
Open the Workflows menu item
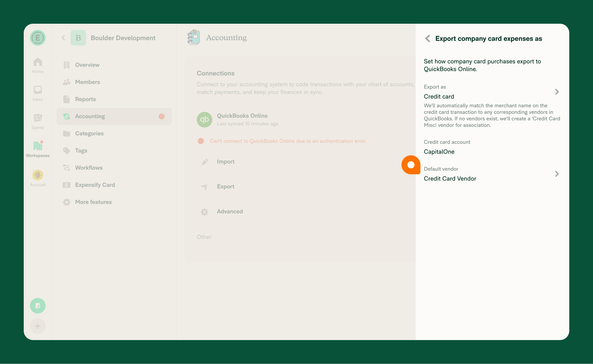coord(114,168)
